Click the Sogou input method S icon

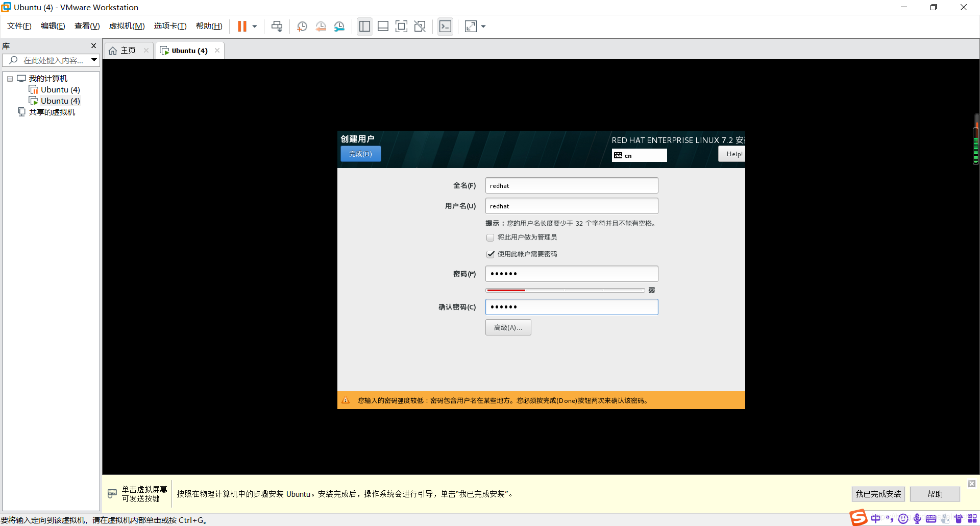click(859, 518)
